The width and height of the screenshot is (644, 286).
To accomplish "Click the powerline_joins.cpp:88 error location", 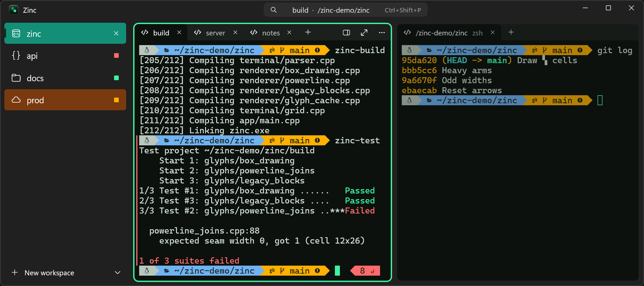I will pyautogui.click(x=204, y=231).
